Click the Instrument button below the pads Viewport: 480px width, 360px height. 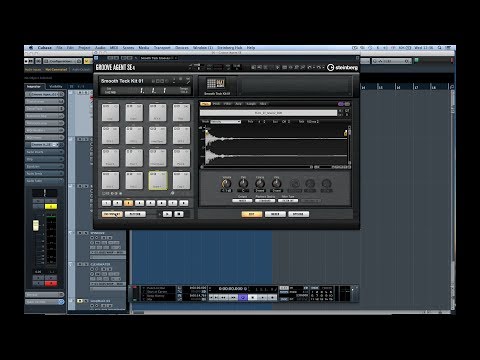[x=112, y=214]
